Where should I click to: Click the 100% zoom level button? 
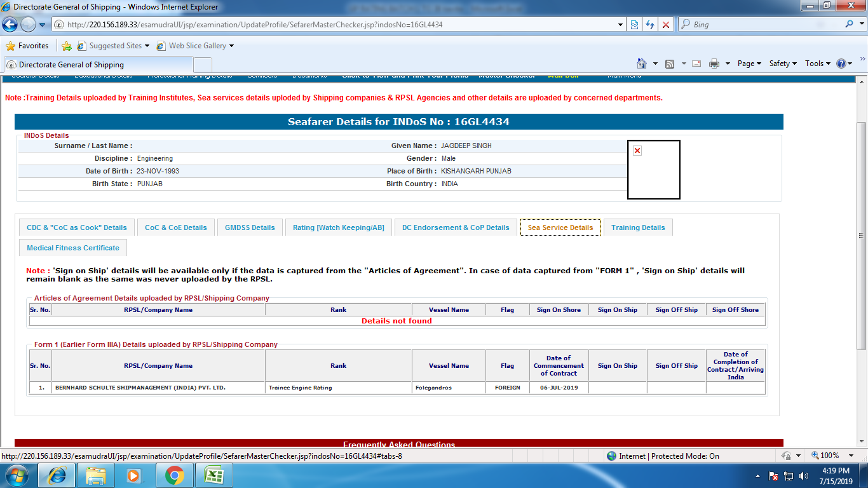pos(825,456)
